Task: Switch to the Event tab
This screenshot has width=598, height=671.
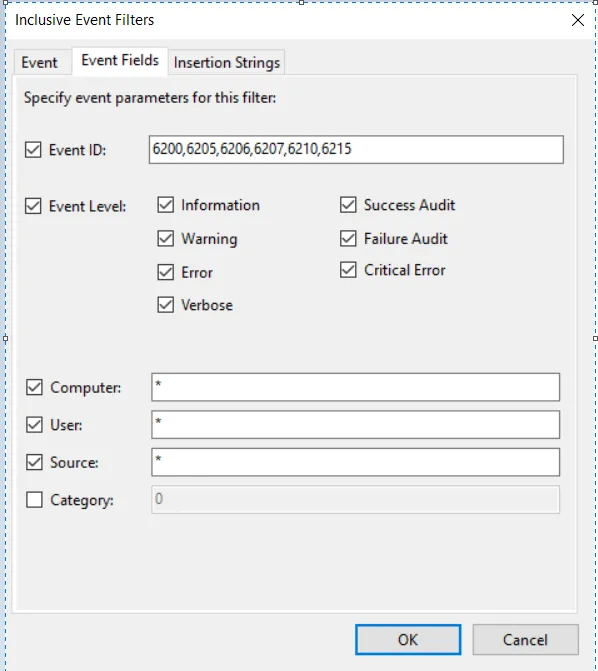Action: (40, 62)
